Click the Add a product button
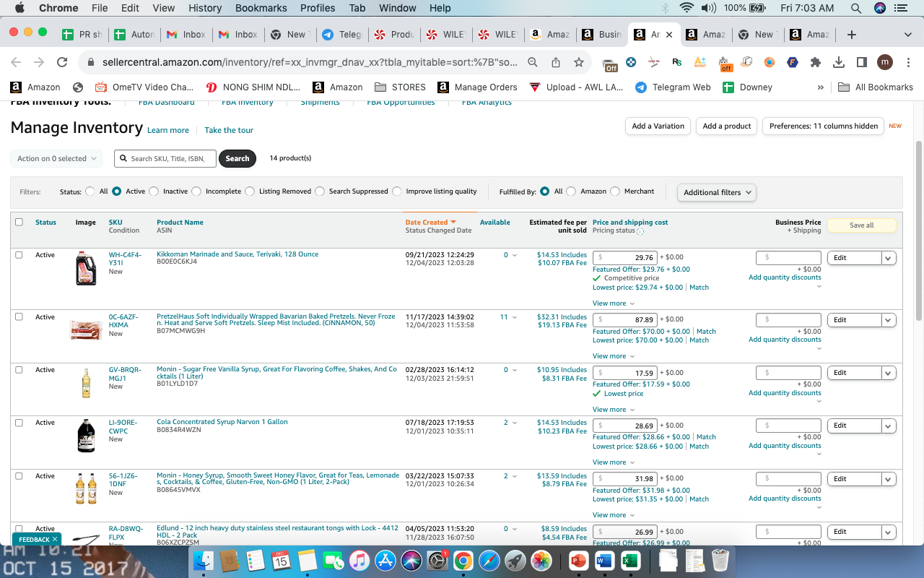 coord(727,126)
